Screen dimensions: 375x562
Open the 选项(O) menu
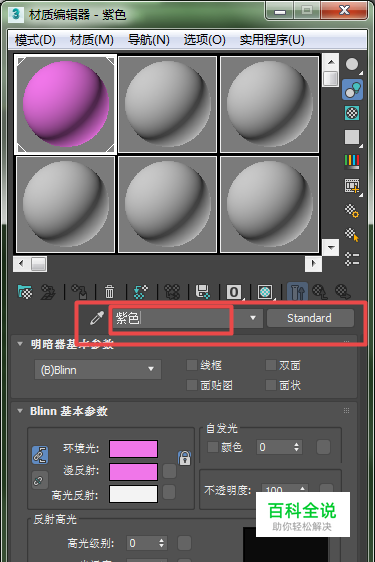205,39
